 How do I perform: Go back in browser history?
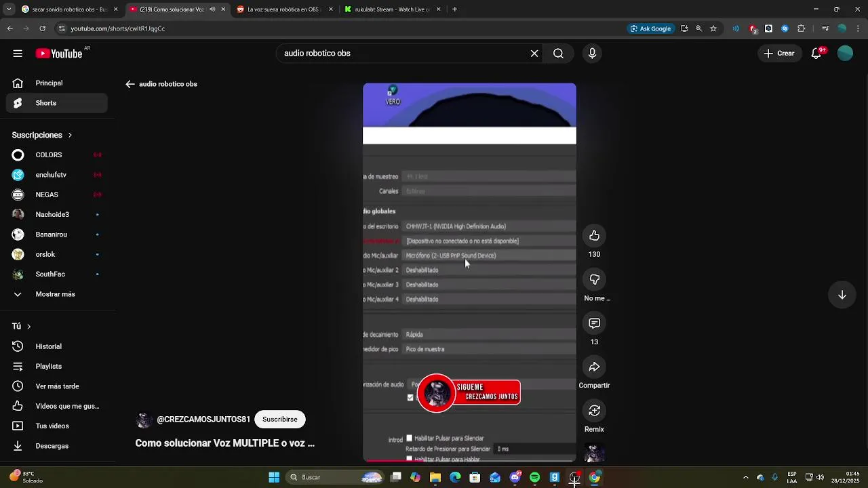point(10,28)
